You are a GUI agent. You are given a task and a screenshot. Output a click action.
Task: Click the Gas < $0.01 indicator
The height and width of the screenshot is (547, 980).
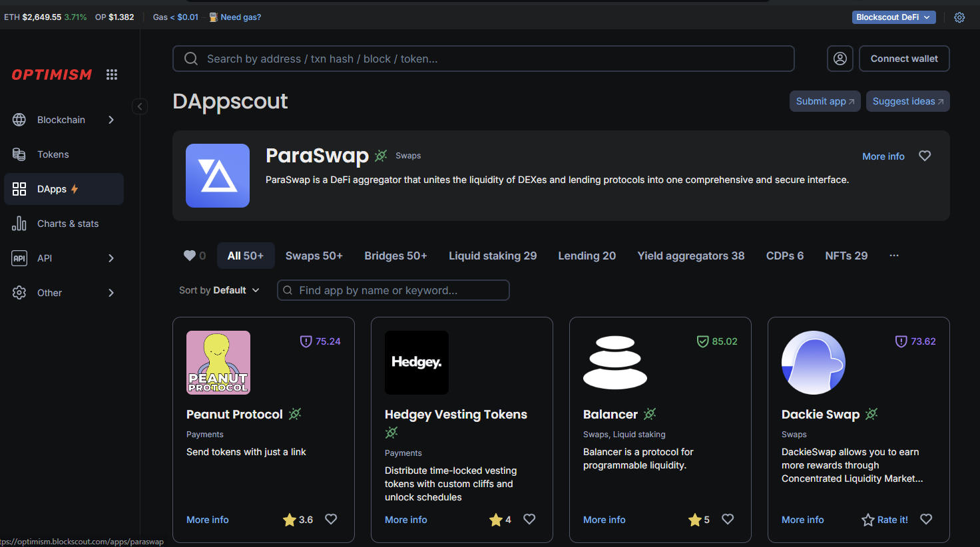176,17
